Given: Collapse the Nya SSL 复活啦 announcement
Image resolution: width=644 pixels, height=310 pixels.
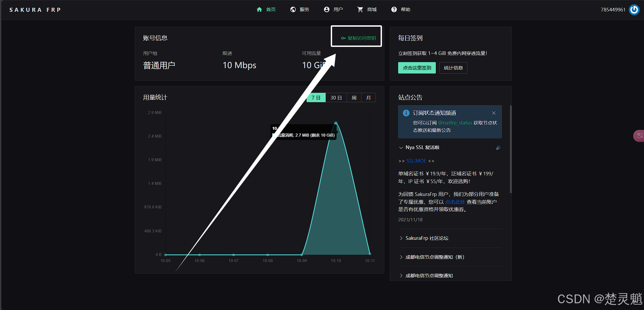Looking at the screenshot, I should point(450,147).
